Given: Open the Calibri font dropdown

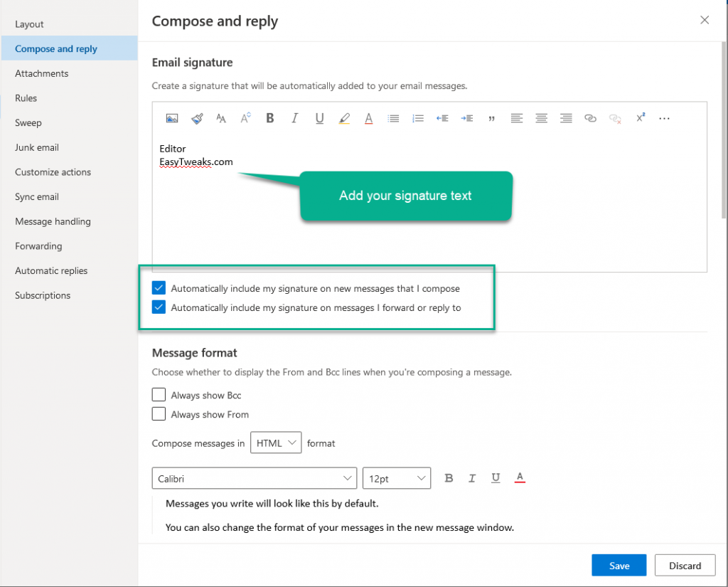Looking at the screenshot, I should [255, 478].
